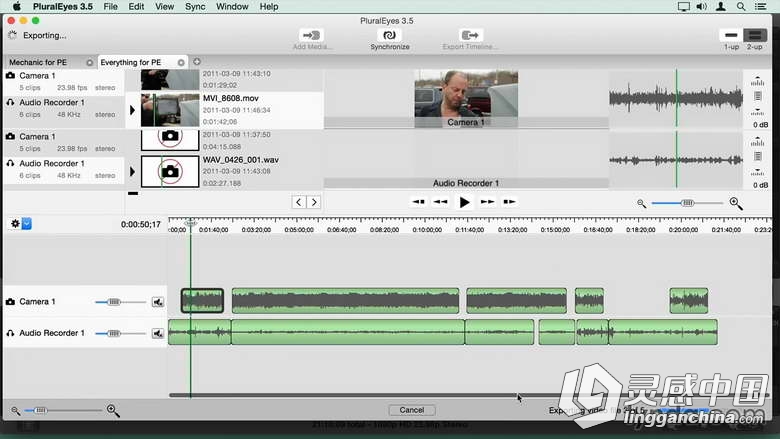
Task: Jump to start of playback
Action: tap(418, 202)
